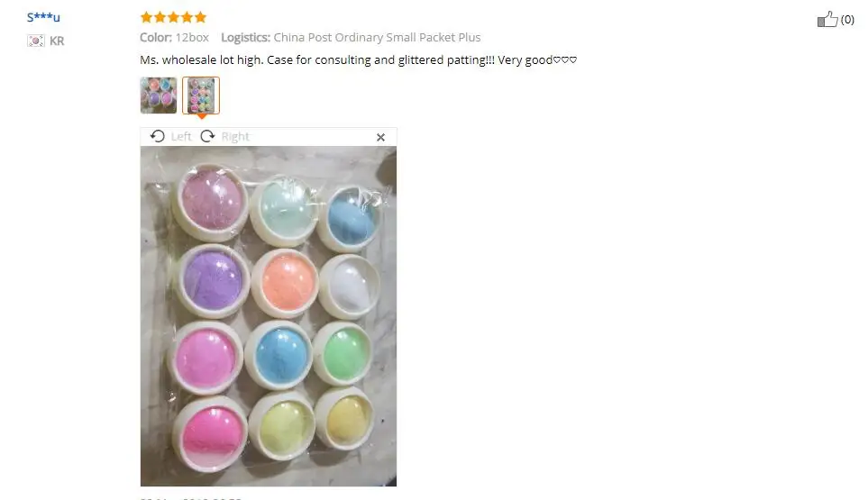Click the "Logistics:" label
Screen dimensions: 868x500
(x=246, y=38)
